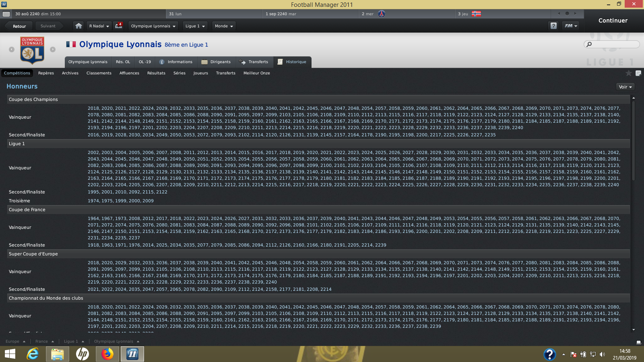Expand the France breadcrumb menu

44,341
